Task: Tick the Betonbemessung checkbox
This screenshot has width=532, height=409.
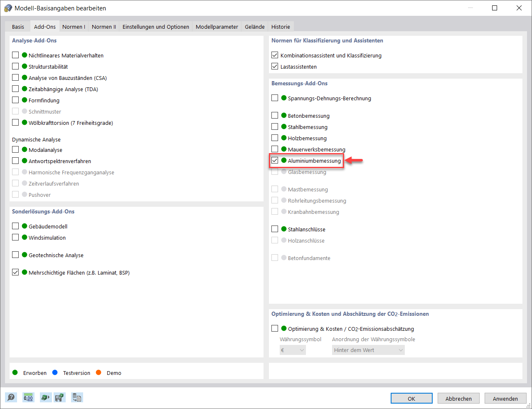Action: point(275,115)
